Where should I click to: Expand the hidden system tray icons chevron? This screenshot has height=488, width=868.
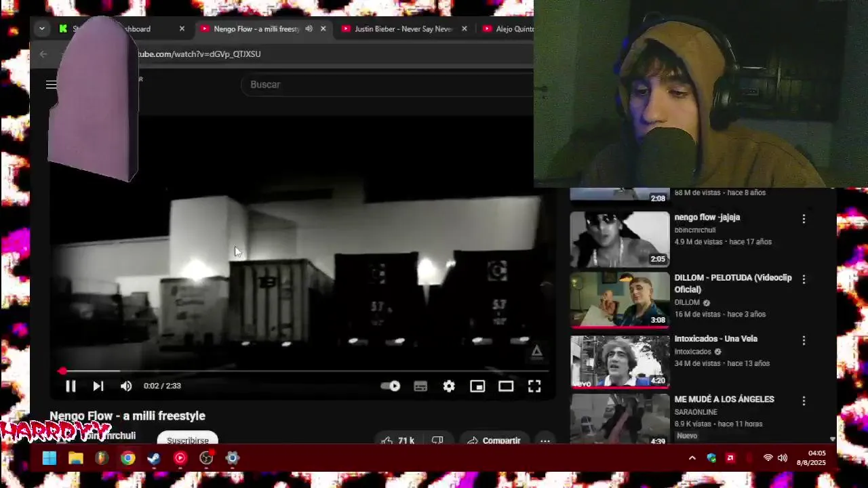pos(692,458)
